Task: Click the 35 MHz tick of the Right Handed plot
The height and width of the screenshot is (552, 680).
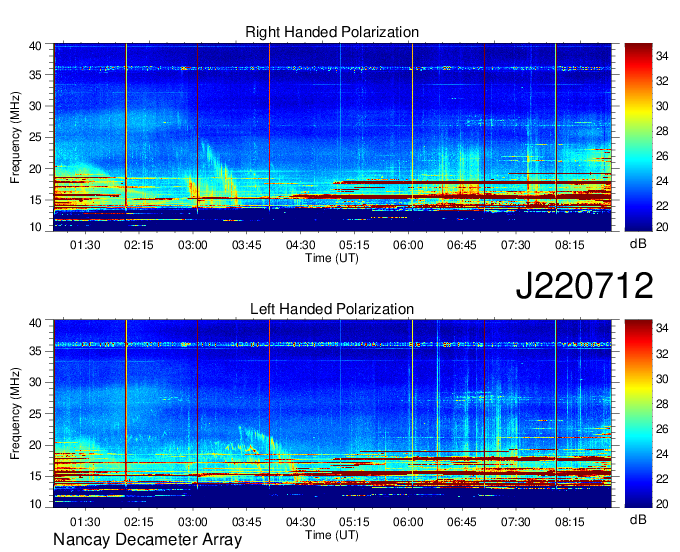Action: pos(35,75)
